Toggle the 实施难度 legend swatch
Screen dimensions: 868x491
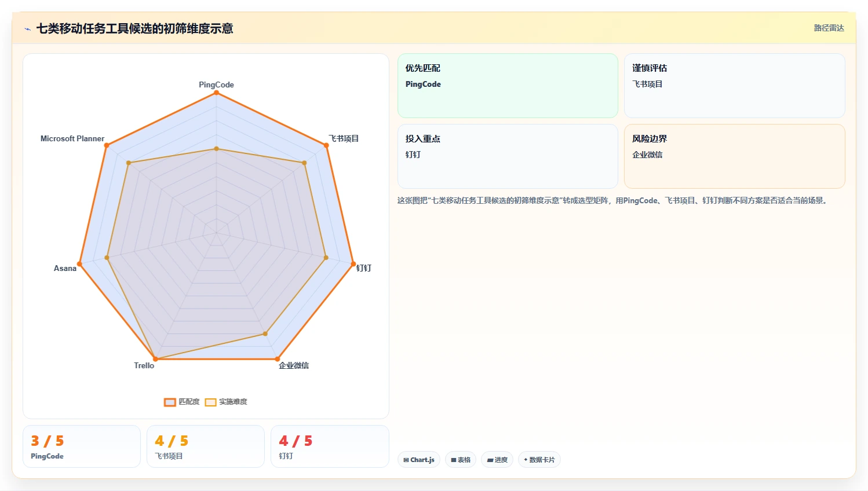210,402
